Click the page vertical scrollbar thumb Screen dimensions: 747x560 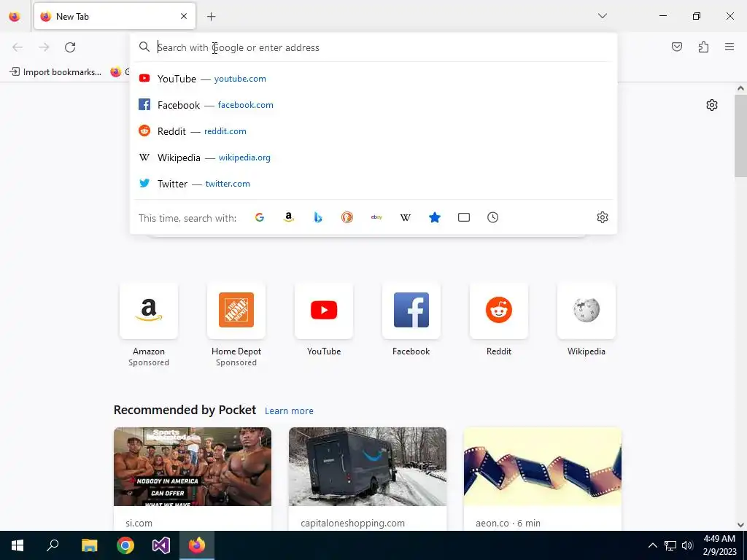(740, 136)
